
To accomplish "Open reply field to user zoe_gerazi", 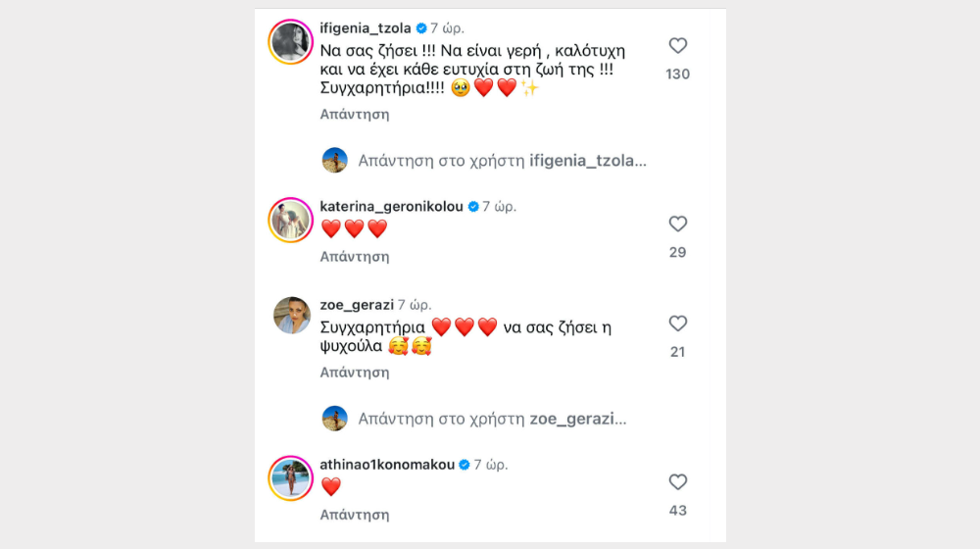I will 492,419.
